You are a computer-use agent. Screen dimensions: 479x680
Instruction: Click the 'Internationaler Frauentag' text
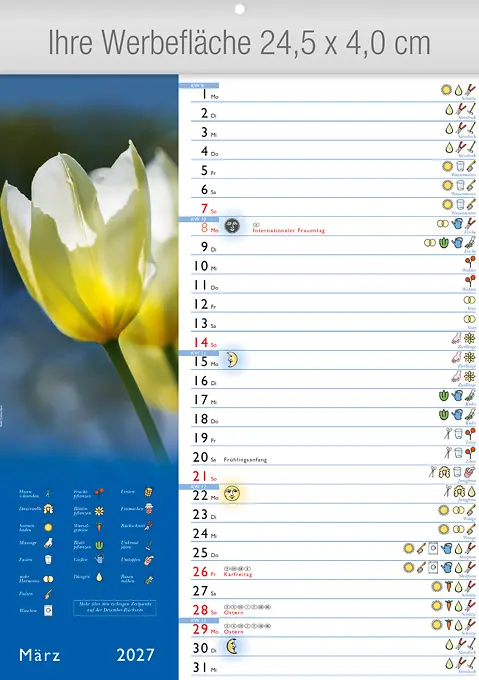pyautogui.click(x=289, y=230)
